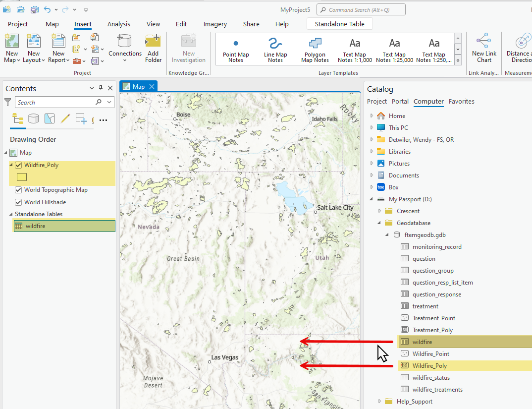Pin the Contents pane with auto-hide icon
This screenshot has width=532, height=409.
tap(101, 88)
